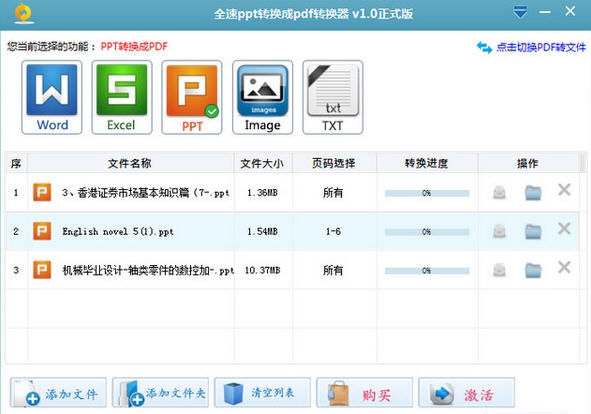
Task: Click PPT file icon in row 3
Action: coord(42,270)
